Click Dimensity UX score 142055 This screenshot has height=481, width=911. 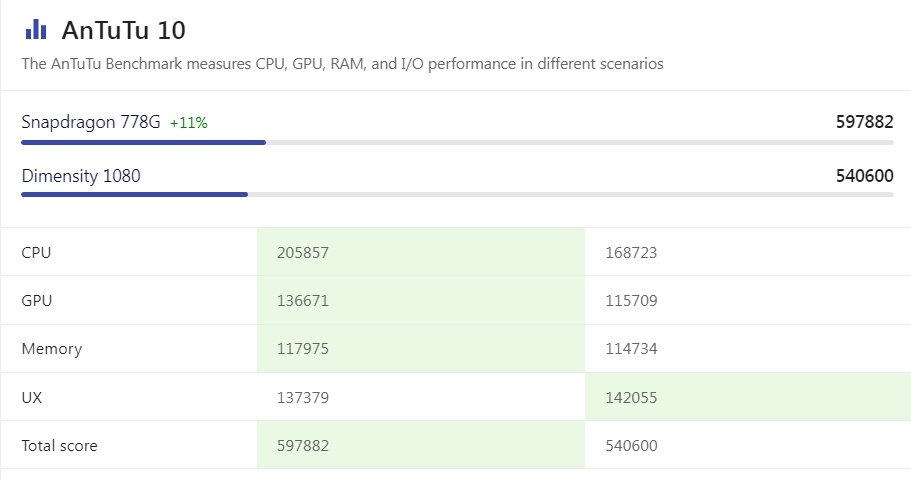coord(631,398)
